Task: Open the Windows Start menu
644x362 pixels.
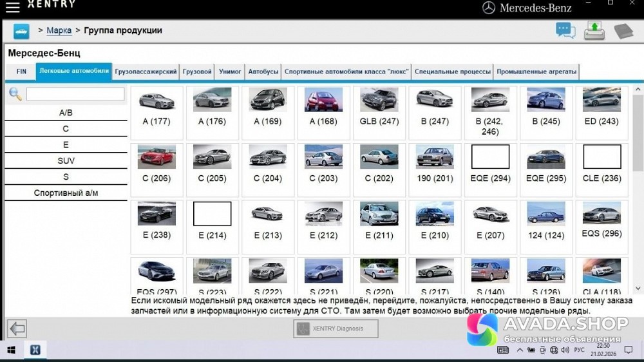Action: pos(11,350)
